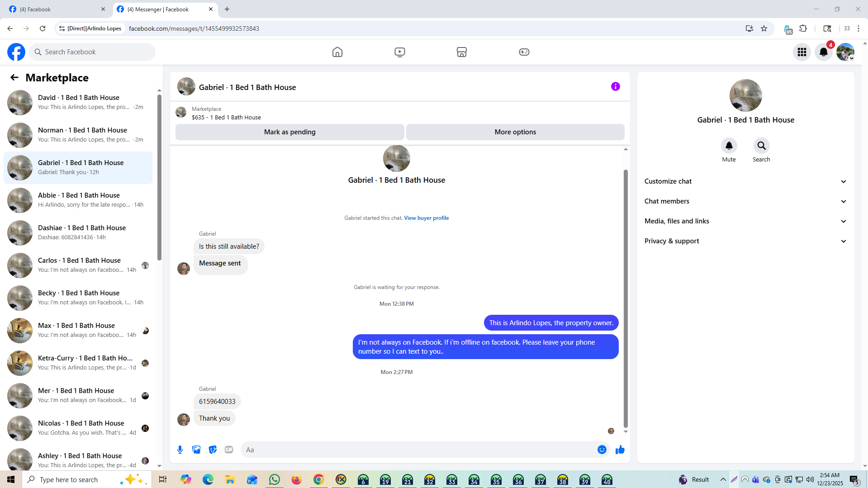This screenshot has width=868, height=488.
Task: Expand the Privacy & support section
Action: click(745, 241)
